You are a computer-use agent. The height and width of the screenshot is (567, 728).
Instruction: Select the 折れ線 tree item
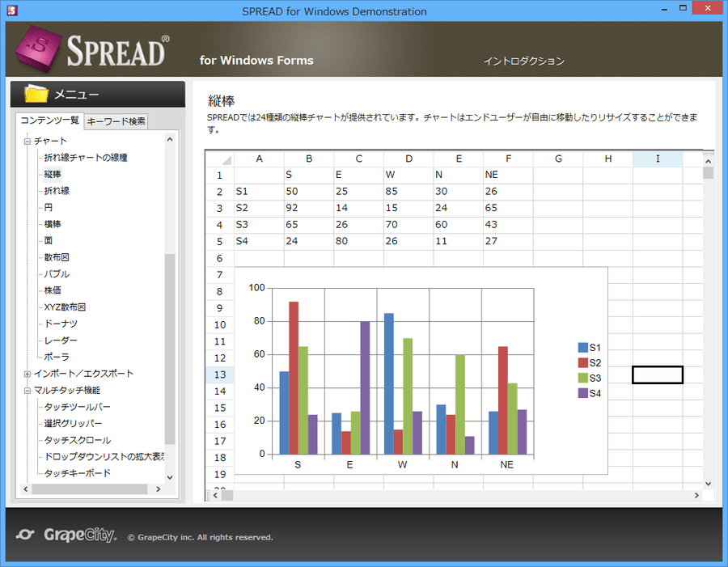pos(57,190)
